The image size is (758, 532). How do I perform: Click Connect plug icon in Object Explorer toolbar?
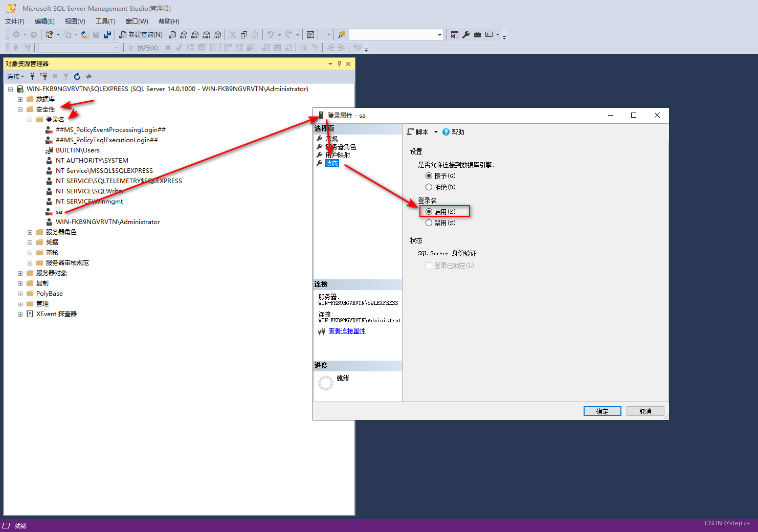point(32,76)
